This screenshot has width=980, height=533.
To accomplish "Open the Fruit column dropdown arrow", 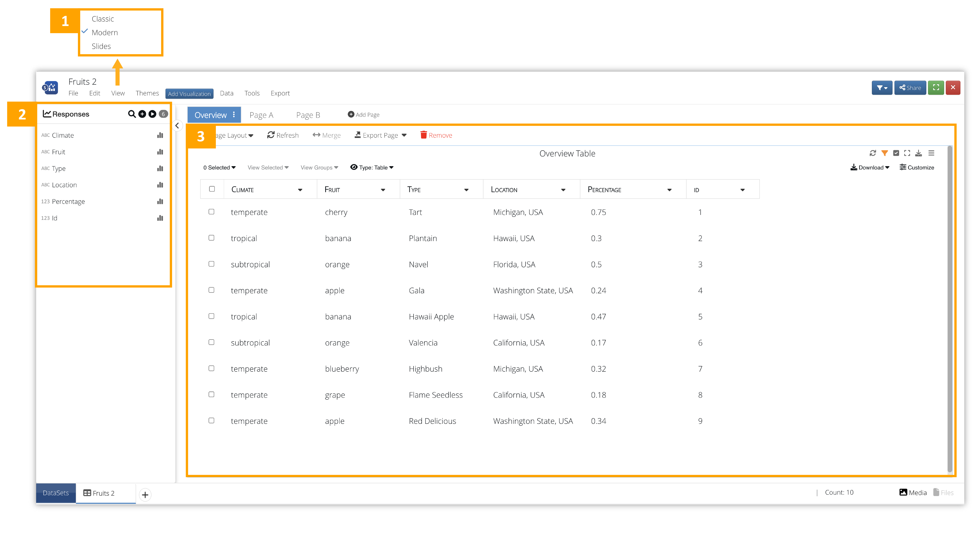I will 383,190.
